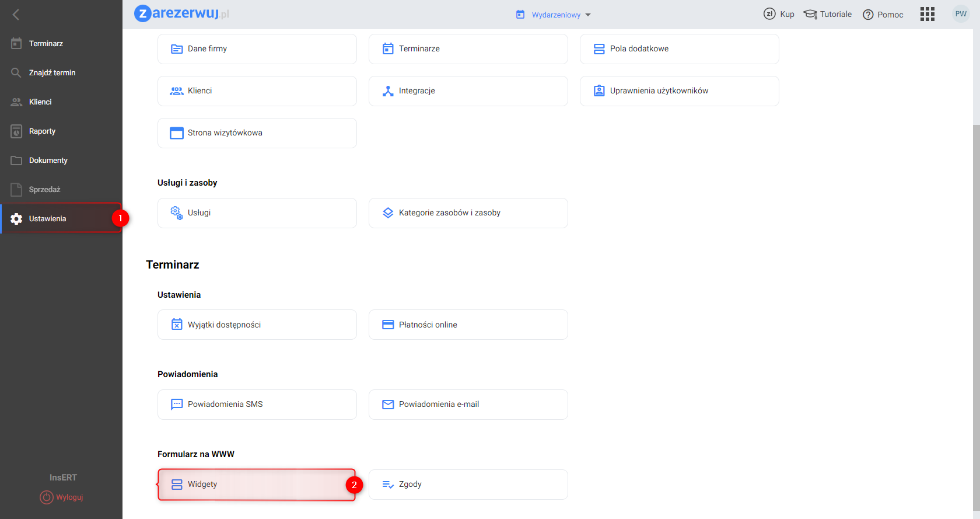Open Płatności online settings
Viewport: 980px width, 519px height.
pyautogui.click(x=468, y=325)
